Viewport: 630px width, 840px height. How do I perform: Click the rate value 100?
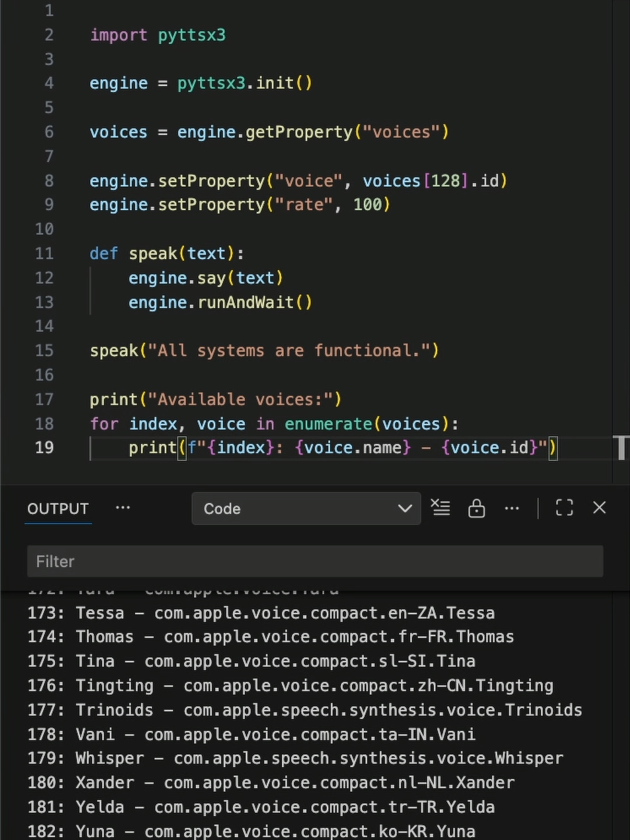point(367,205)
